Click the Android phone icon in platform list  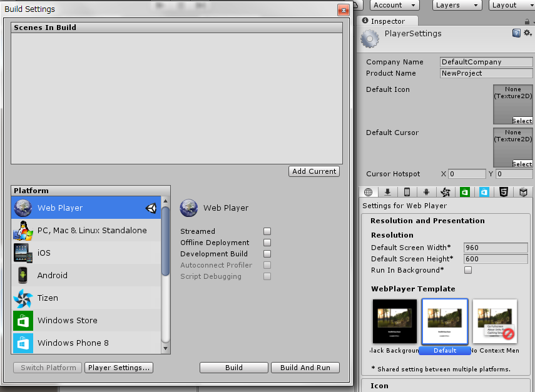pyautogui.click(x=23, y=276)
